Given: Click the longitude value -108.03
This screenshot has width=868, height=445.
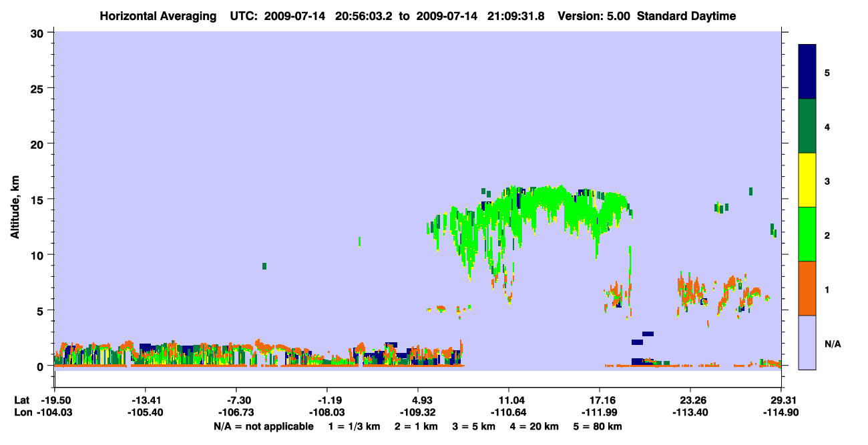Looking at the screenshot, I should click(x=327, y=412).
